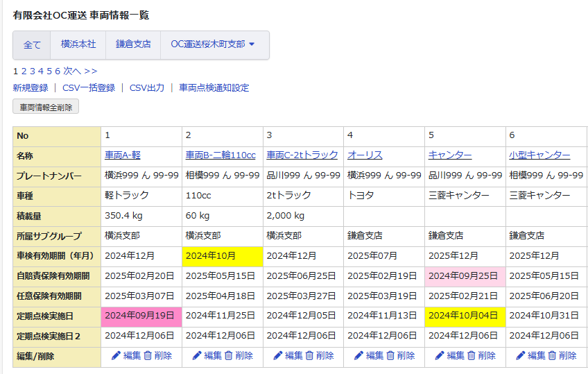
Task: Go to page 3 in pagination
Action: pos(32,71)
